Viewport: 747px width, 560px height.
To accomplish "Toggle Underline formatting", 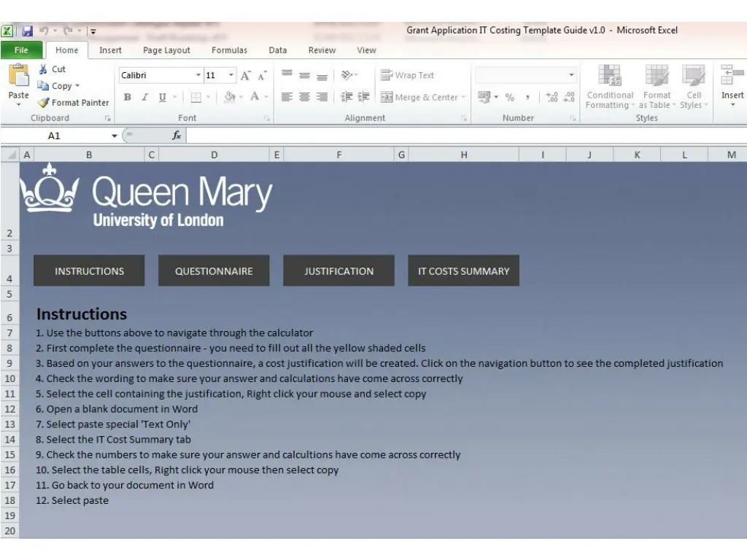I will tap(163, 97).
